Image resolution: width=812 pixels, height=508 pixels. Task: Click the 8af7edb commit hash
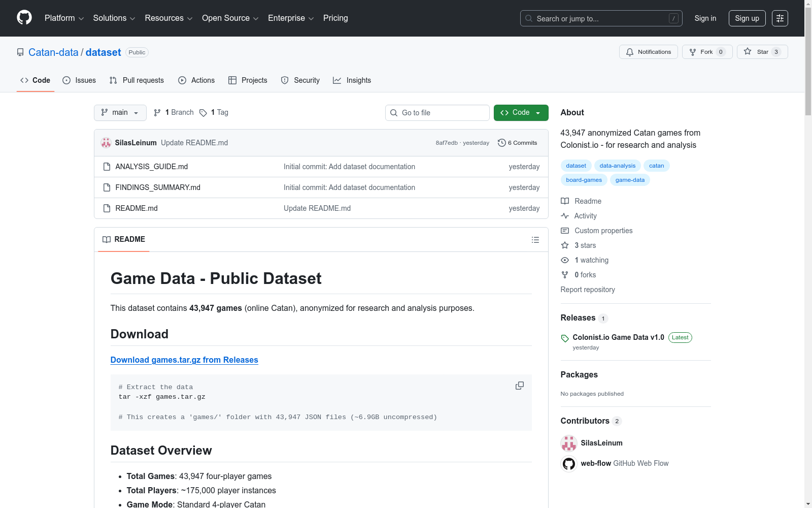click(447, 143)
